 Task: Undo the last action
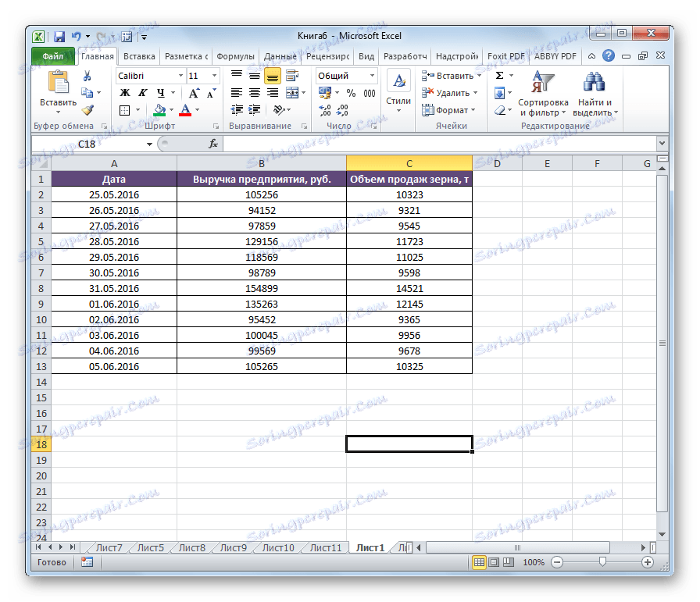[77, 37]
